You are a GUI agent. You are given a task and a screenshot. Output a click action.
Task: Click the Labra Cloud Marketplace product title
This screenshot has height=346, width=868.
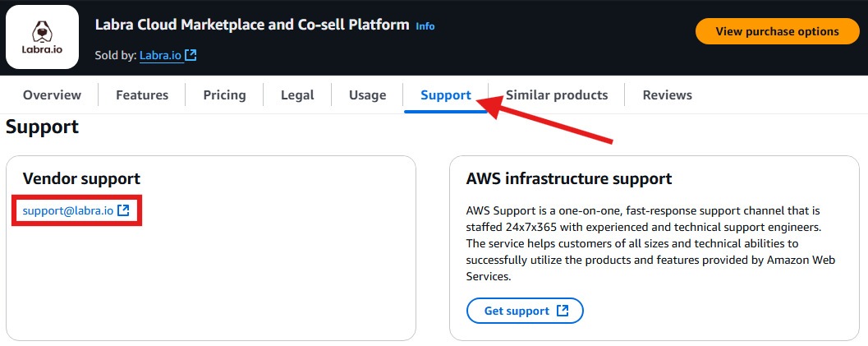(252, 25)
